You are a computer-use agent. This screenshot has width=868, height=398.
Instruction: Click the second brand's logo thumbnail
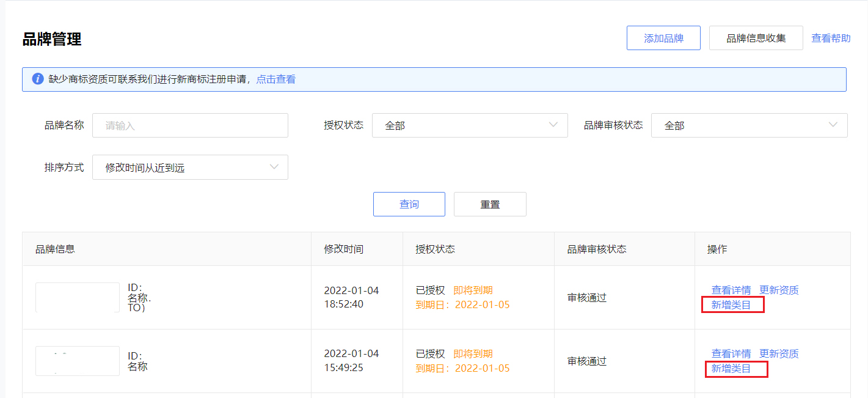[77, 361]
